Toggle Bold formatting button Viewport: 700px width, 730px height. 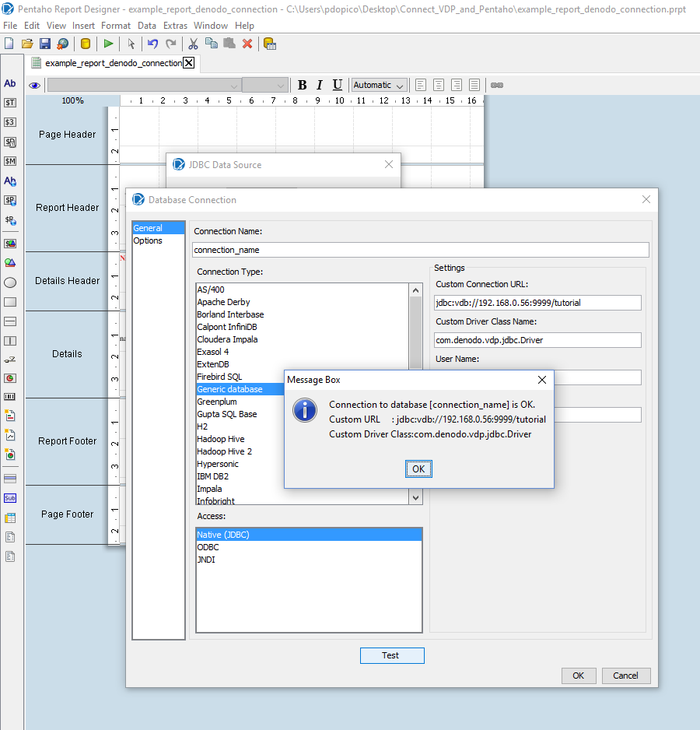(303, 85)
